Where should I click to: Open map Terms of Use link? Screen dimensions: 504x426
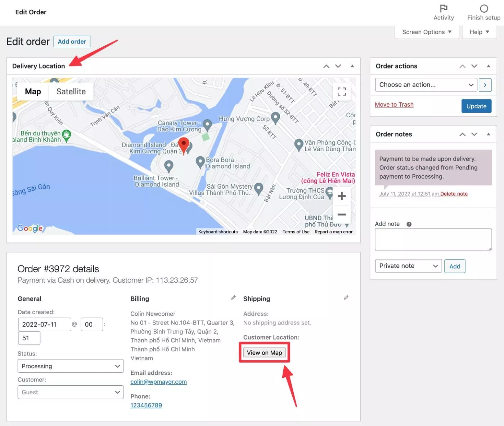[296, 232]
